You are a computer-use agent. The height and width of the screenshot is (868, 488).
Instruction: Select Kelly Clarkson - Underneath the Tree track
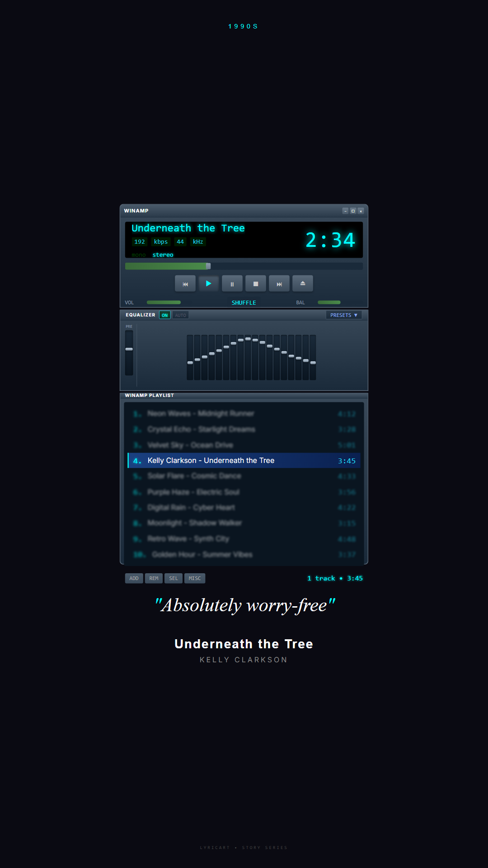[x=244, y=461]
